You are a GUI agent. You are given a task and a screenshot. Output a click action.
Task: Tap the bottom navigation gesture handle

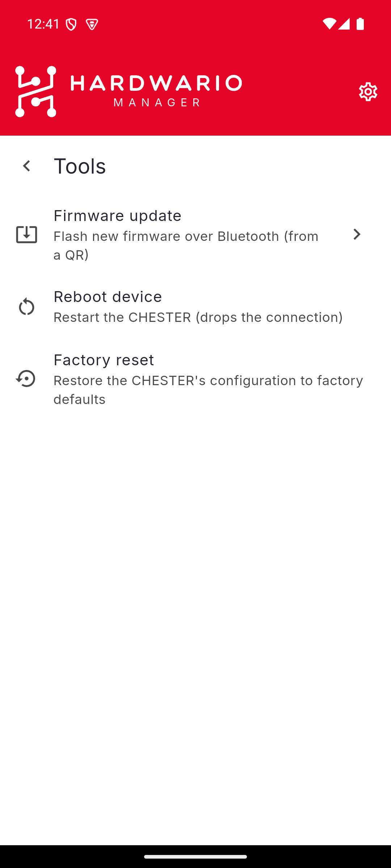pos(195,857)
